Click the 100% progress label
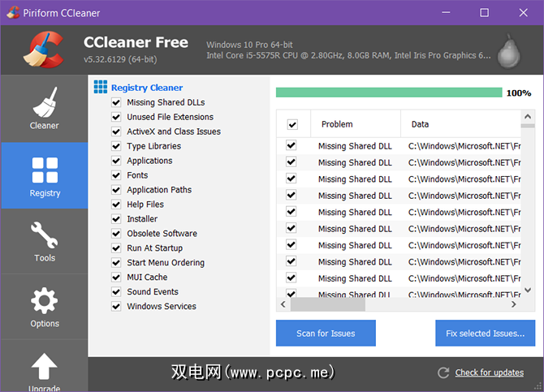544x392 pixels. pos(519,93)
